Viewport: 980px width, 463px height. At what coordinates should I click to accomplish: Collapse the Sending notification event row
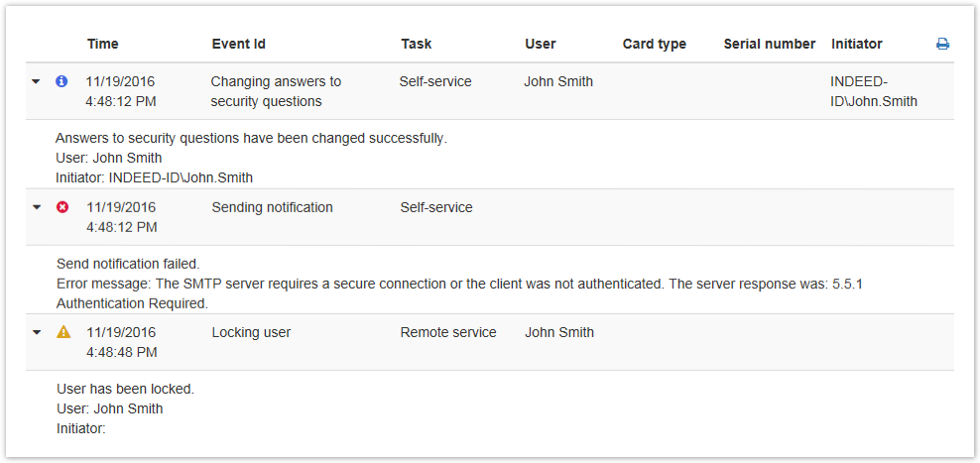37,207
